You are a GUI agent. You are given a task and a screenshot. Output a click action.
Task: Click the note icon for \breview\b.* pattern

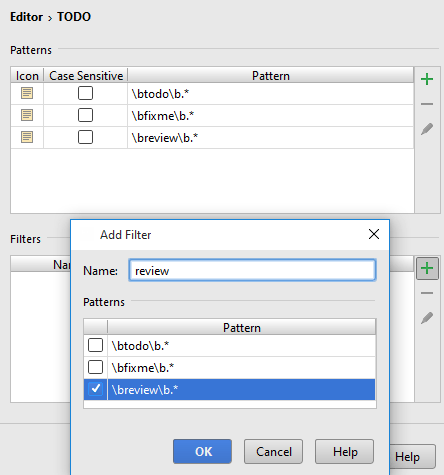click(27, 137)
